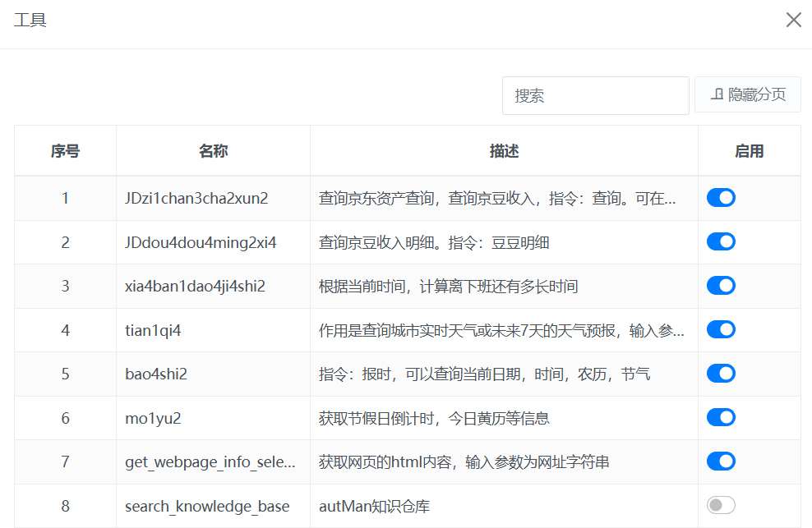Image resolution: width=812 pixels, height=528 pixels.
Task: Click the 搜索 search field
Action: (595, 96)
